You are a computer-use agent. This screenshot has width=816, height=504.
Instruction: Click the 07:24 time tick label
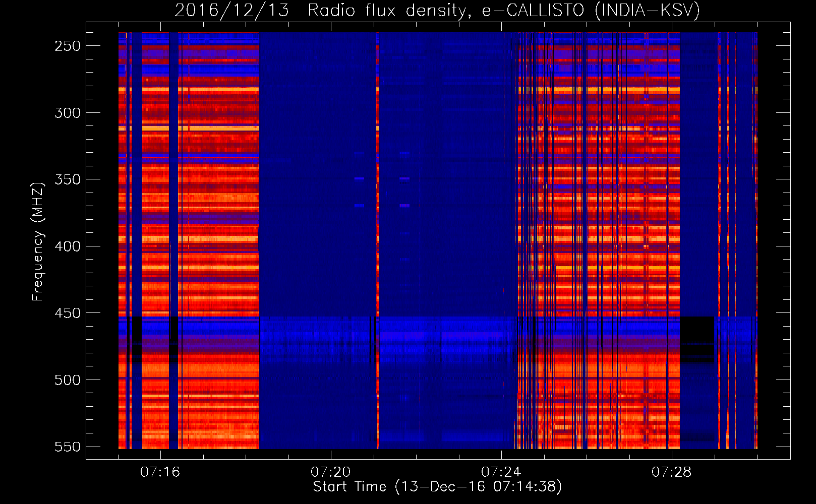point(501,472)
